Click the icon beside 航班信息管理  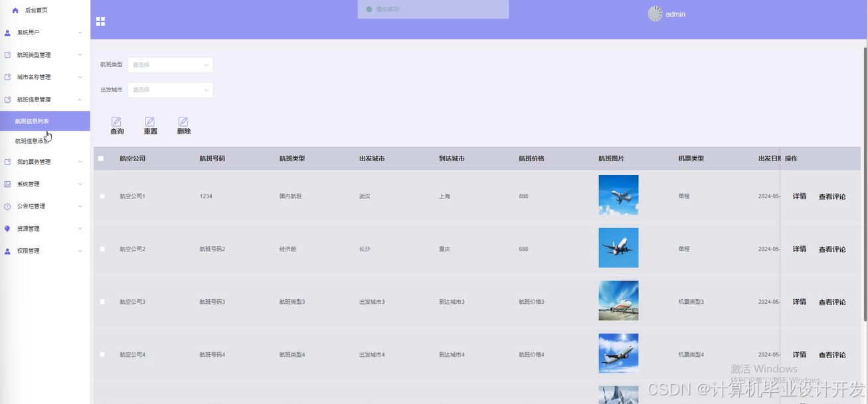click(x=7, y=100)
